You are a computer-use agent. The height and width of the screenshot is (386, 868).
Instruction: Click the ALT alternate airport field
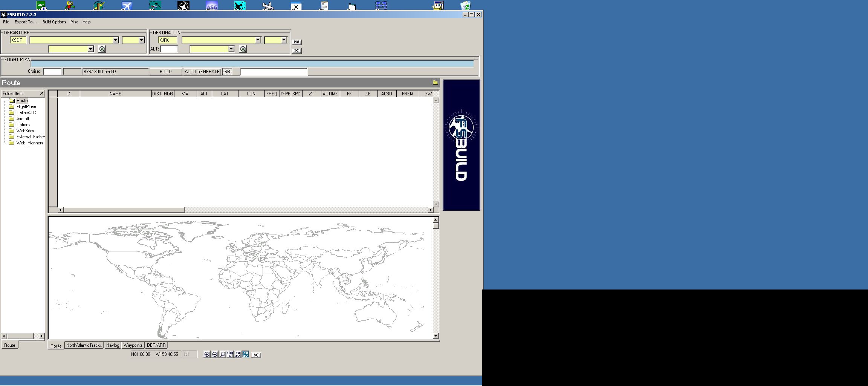tap(169, 49)
